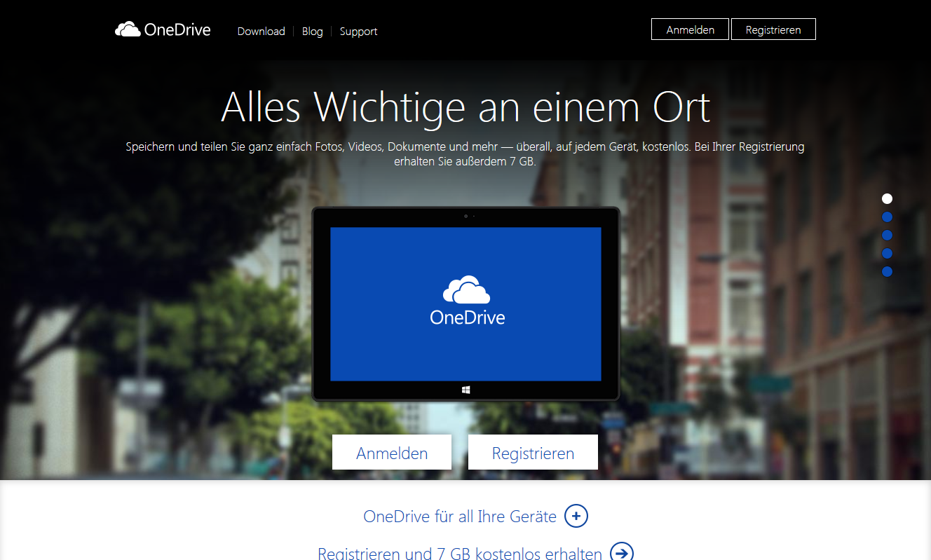The width and height of the screenshot is (931, 560).
Task: Jump to the third slide indicator dot
Action: click(887, 235)
